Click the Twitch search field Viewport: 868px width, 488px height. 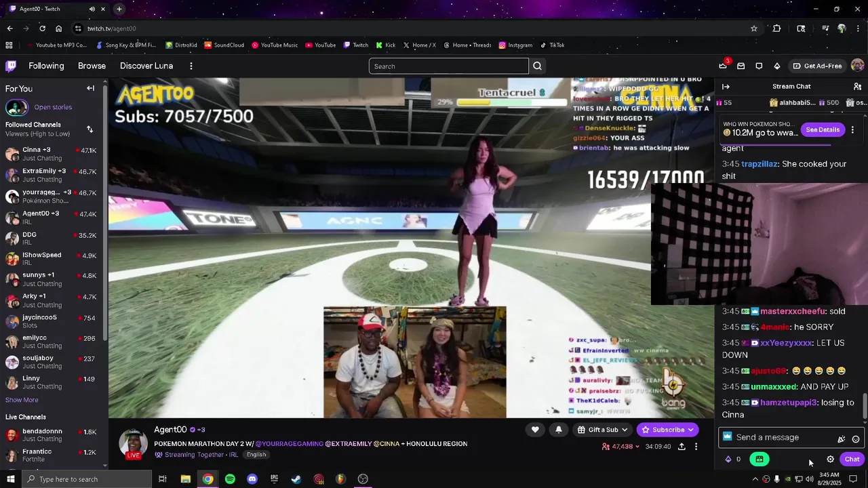click(448, 66)
